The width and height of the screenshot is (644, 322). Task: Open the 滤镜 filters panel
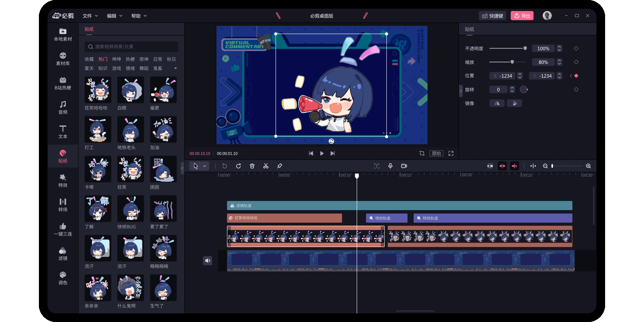tap(63, 254)
